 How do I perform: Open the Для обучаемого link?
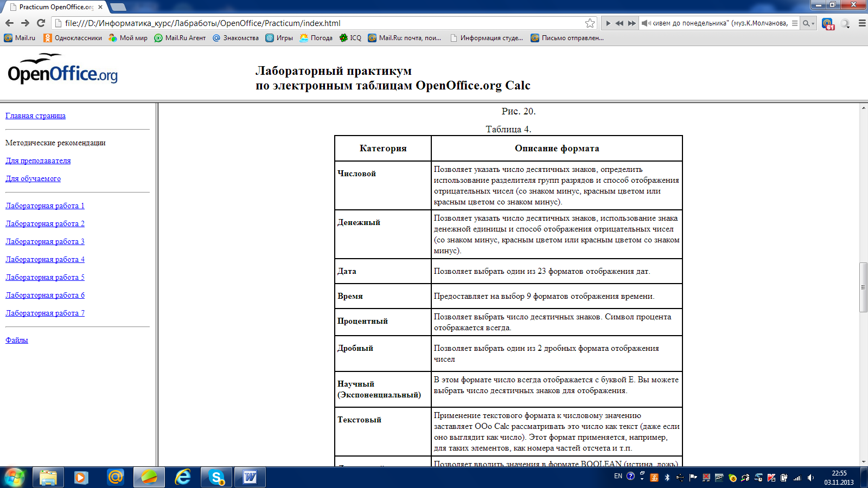33,178
